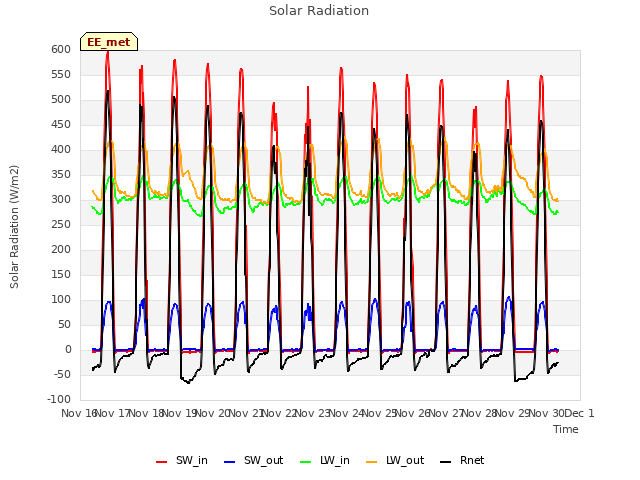The image size is (640, 480).
Task: Click the 100 y-axis tick value
Action: click(61, 300)
